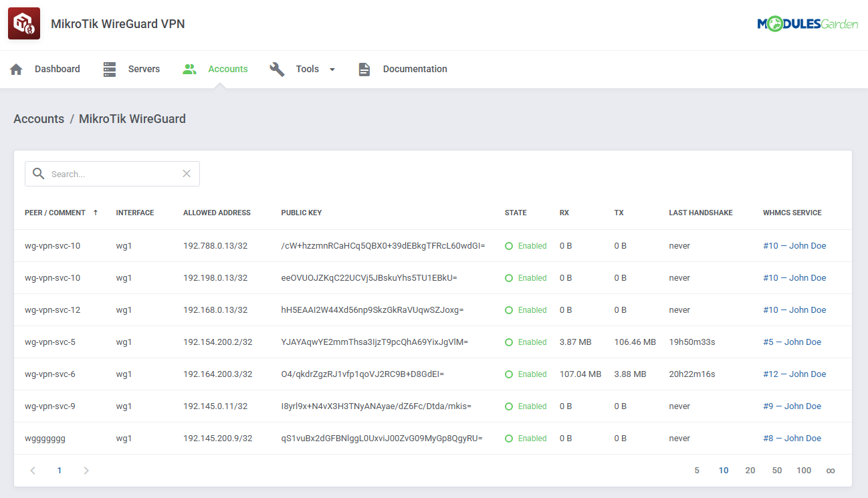Click the Servers rack icon

[110, 70]
